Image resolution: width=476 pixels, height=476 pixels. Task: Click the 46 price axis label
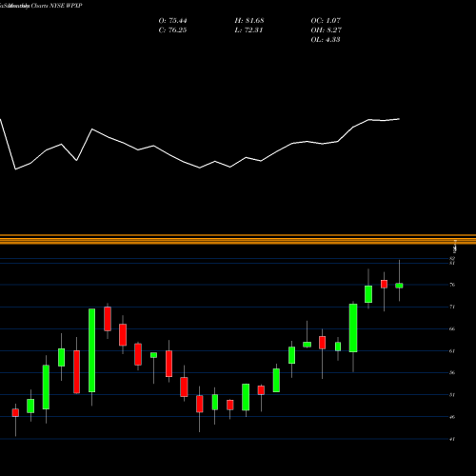pos(452,417)
